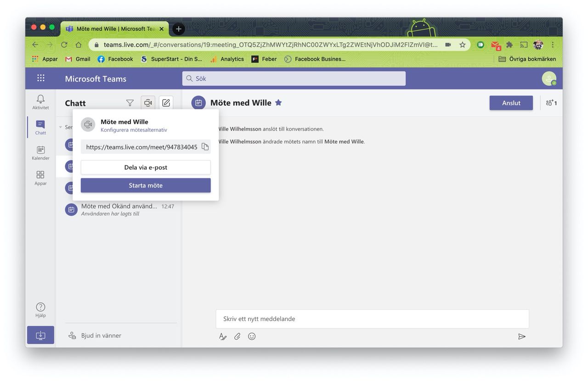
Task: Open Hjälp at sidebar bottom
Action: tap(40, 310)
